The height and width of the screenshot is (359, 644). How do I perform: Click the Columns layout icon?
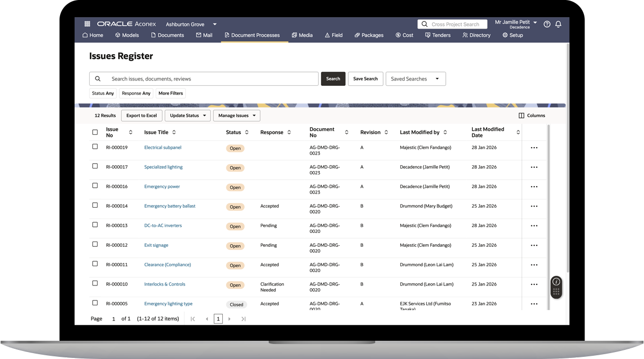click(521, 115)
